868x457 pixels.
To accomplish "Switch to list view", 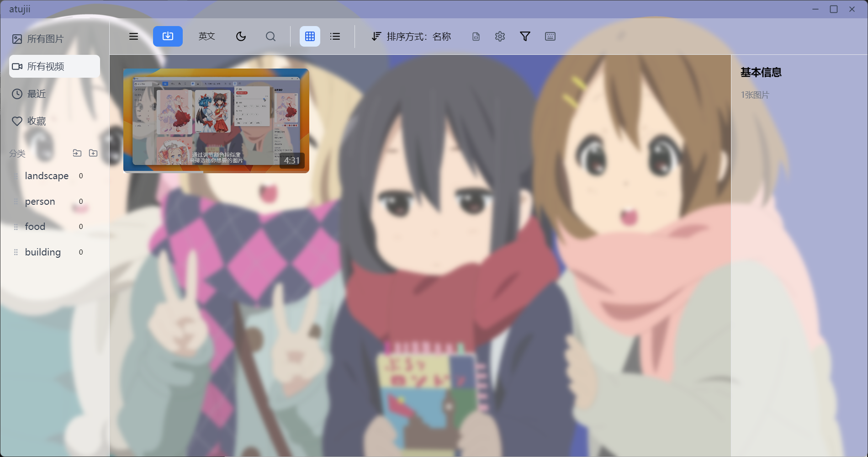I will click(x=335, y=37).
